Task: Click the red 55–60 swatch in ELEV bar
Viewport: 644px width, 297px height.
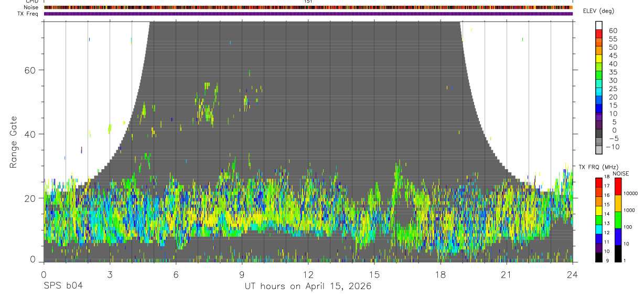Action: pyautogui.click(x=599, y=35)
